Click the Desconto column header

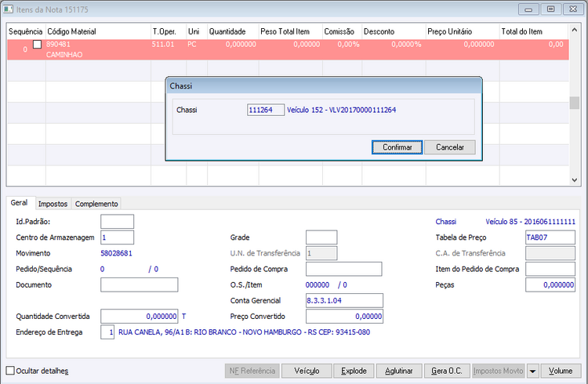pyautogui.click(x=394, y=31)
